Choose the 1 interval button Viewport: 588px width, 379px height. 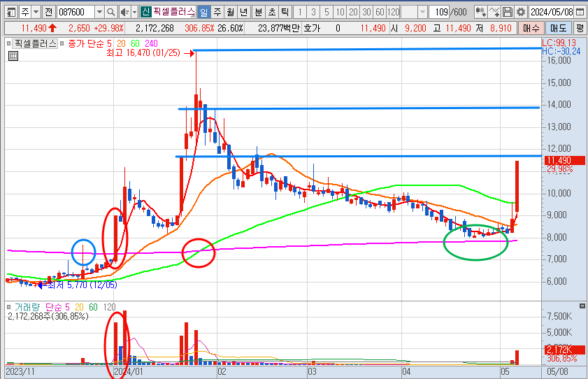pos(300,13)
